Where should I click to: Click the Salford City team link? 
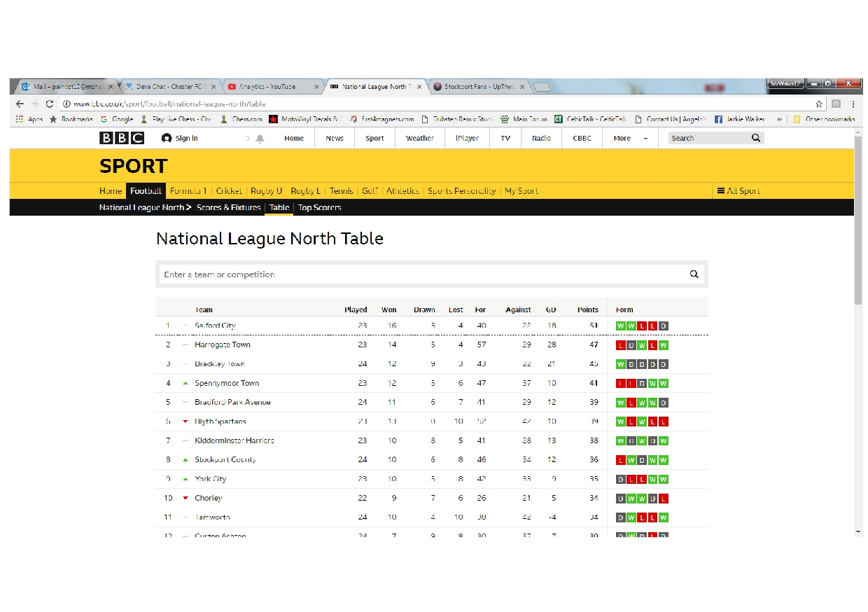pos(215,325)
